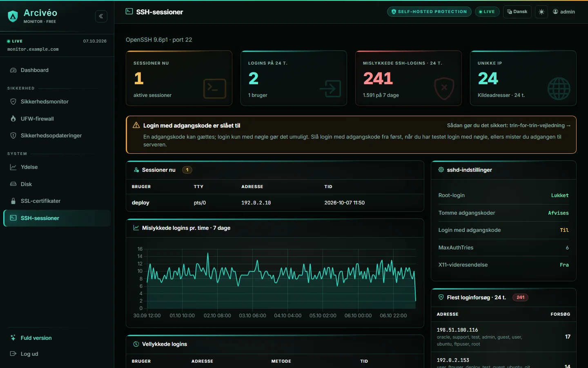This screenshot has height=368, width=588.
Task: Select SSH-sessioner in the sidebar
Action: (x=57, y=218)
